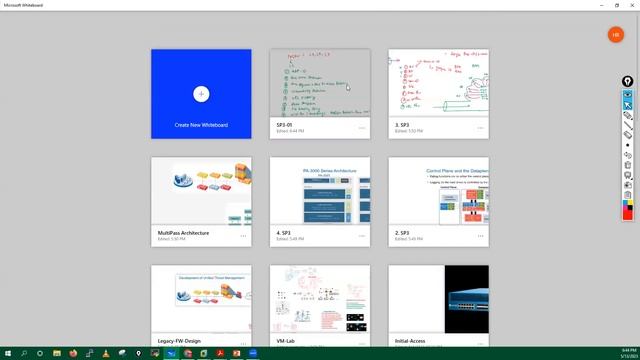Click the Cortana circle on taskbar
The width and height of the screenshot is (640, 360).
point(40,353)
